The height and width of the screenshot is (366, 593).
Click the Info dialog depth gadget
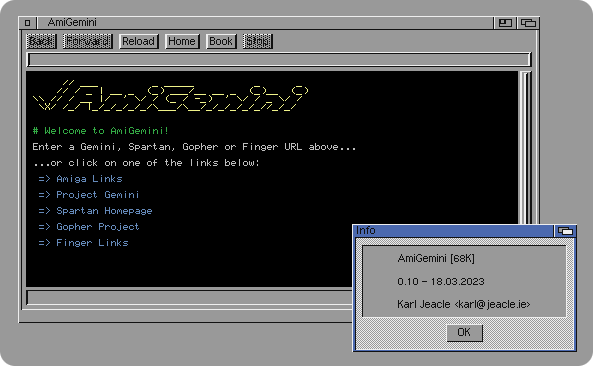565,231
